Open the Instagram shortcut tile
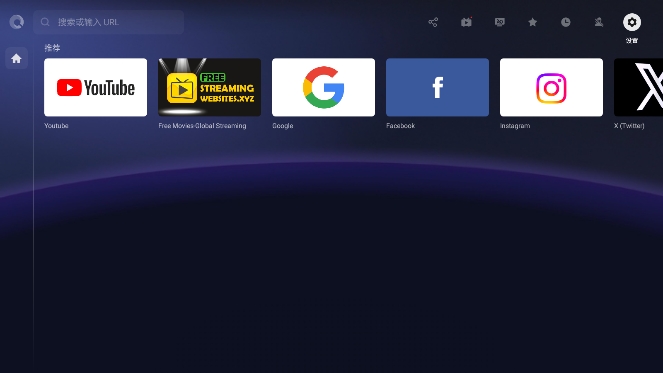Screen dimensions: 663x373 pyautogui.click(x=551, y=87)
